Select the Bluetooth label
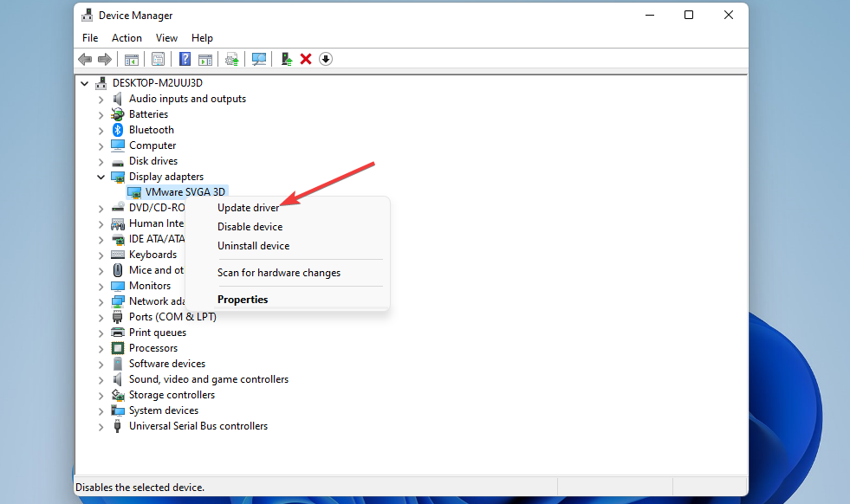 [x=152, y=130]
